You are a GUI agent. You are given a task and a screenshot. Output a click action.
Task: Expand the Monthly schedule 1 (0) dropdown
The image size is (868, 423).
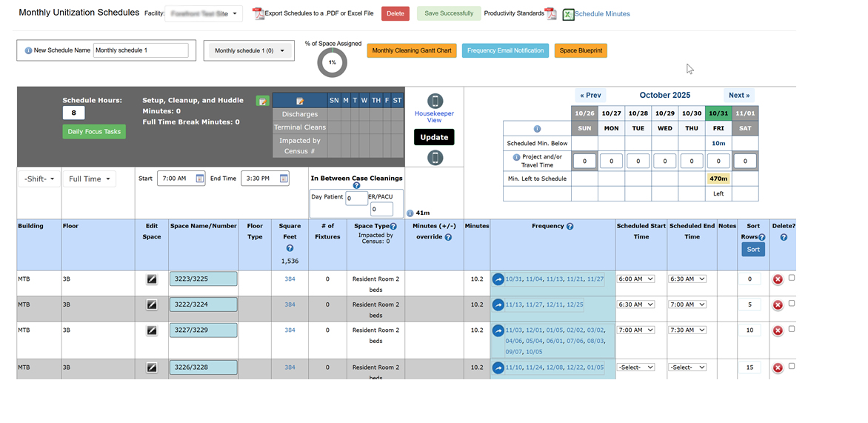pyautogui.click(x=249, y=50)
